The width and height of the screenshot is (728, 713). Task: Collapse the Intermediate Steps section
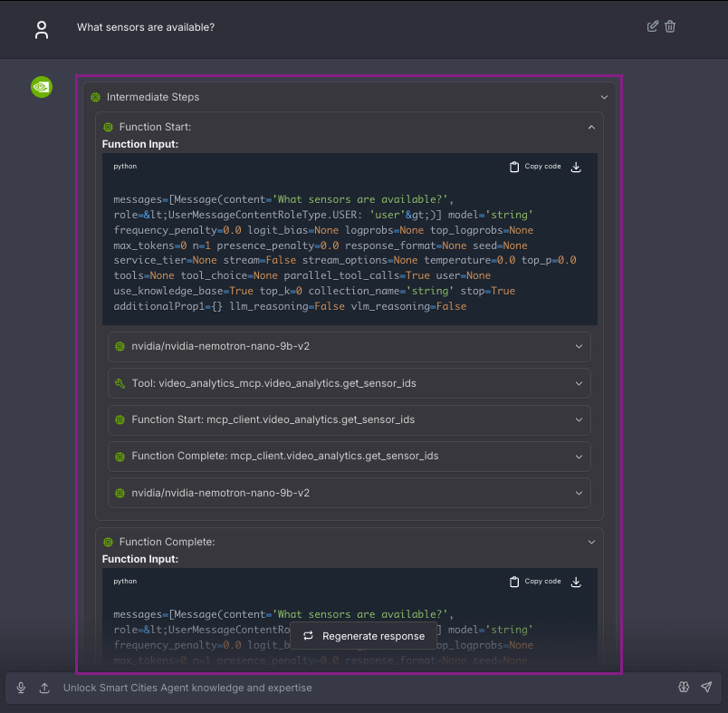click(x=603, y=97)
